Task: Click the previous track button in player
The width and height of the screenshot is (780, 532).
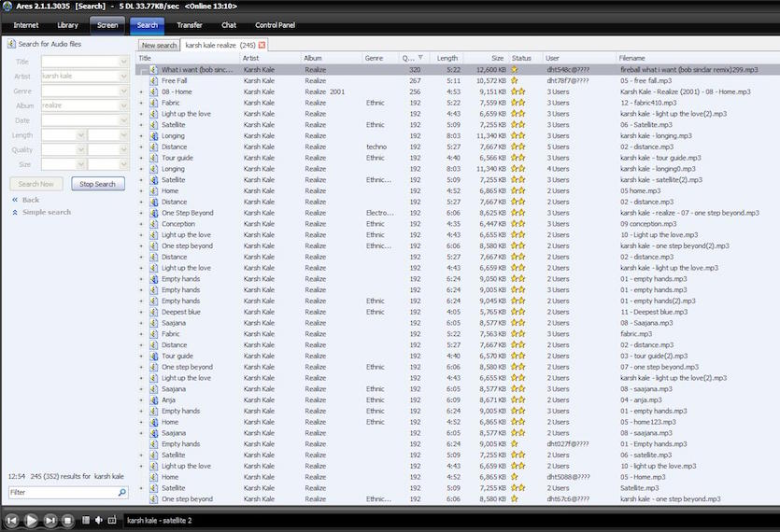Action: [11, 521]
